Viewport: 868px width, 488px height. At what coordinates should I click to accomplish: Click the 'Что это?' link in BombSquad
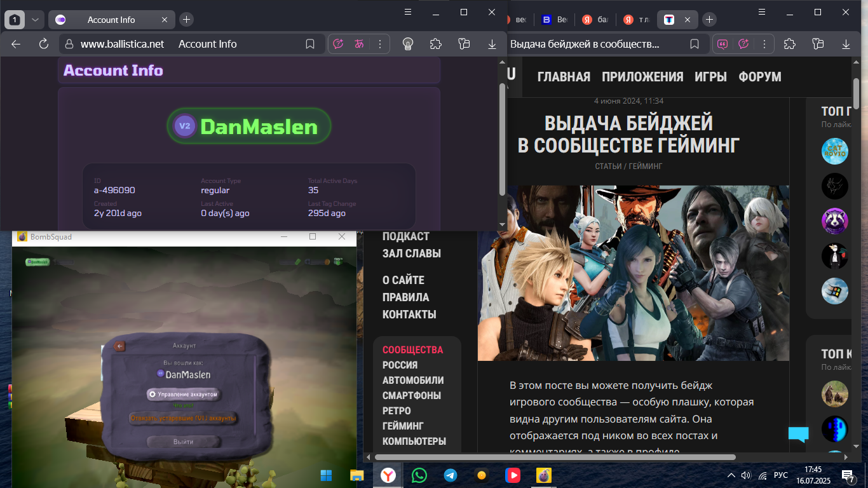(x=183, y=405)
